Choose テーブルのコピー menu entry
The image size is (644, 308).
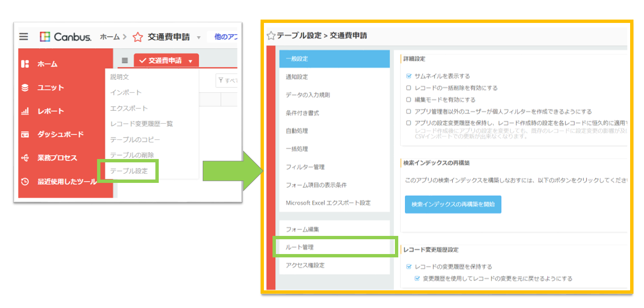point(135,139)
